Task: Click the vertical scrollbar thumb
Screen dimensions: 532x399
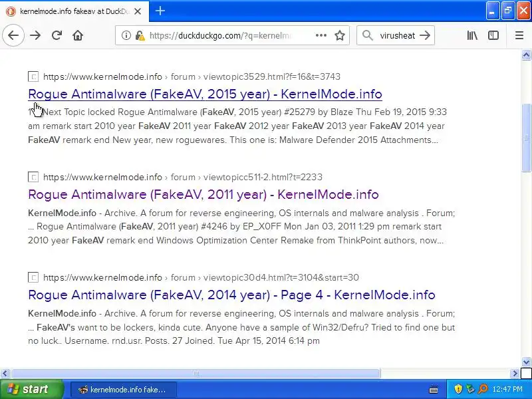Action: click(526, 137)
